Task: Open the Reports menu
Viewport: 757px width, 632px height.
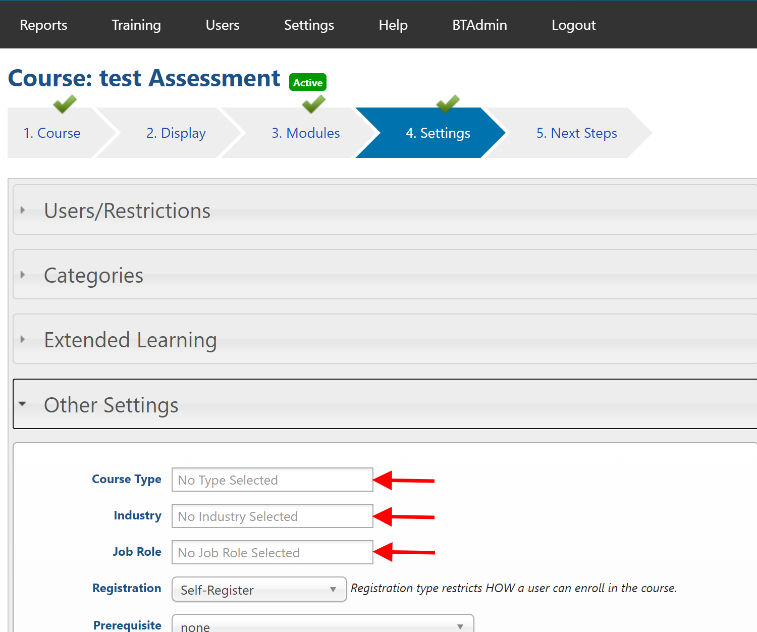Action: (x=43, y=25)
